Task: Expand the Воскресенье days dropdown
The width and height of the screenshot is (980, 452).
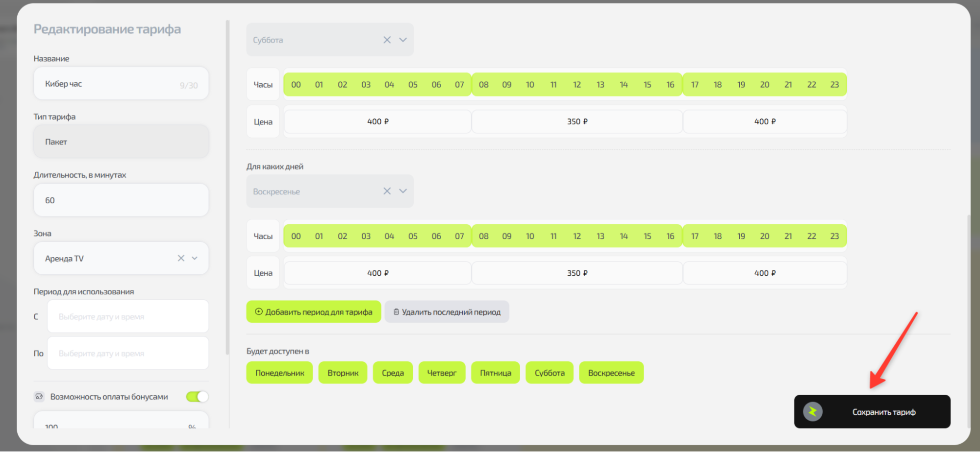Action: coord(403,191)
